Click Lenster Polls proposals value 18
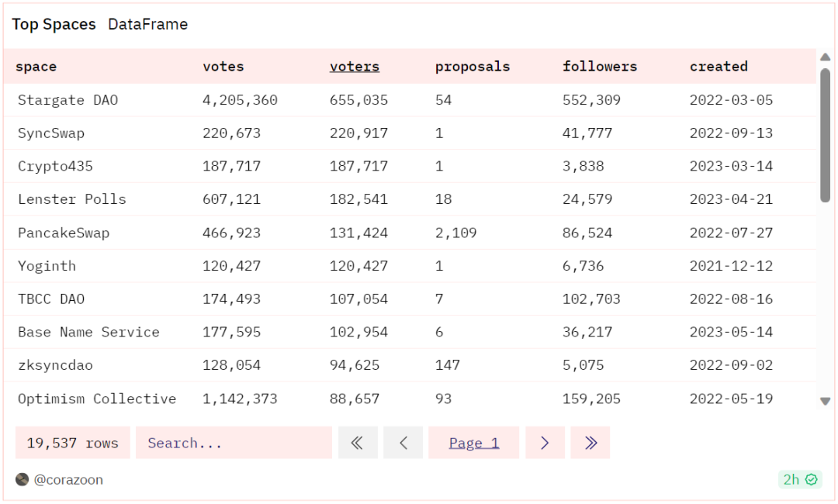The height and width of the screenshot is (504, 838). click(444, 199)
